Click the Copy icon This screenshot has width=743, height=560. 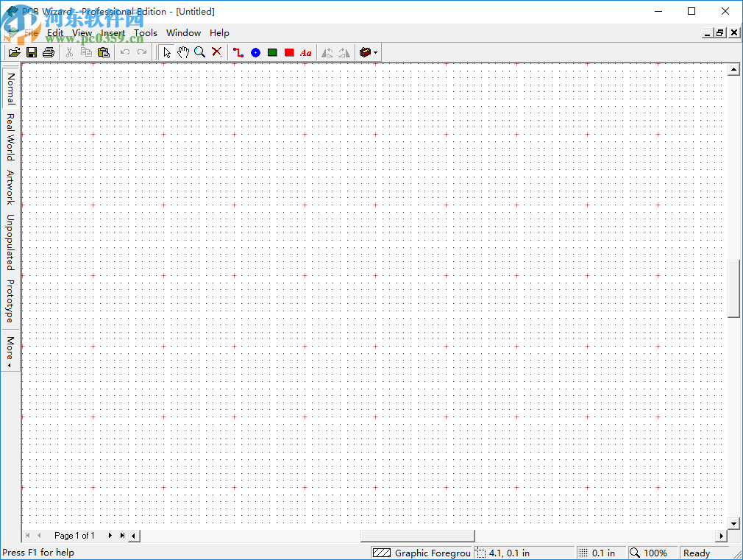pyautogui.click(x=86, y=52)
